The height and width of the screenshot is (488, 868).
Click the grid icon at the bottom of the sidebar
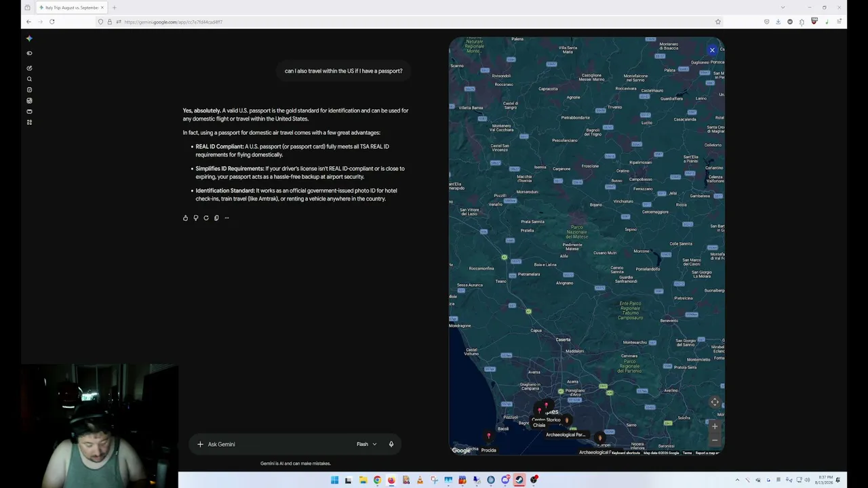pos(29,122)
